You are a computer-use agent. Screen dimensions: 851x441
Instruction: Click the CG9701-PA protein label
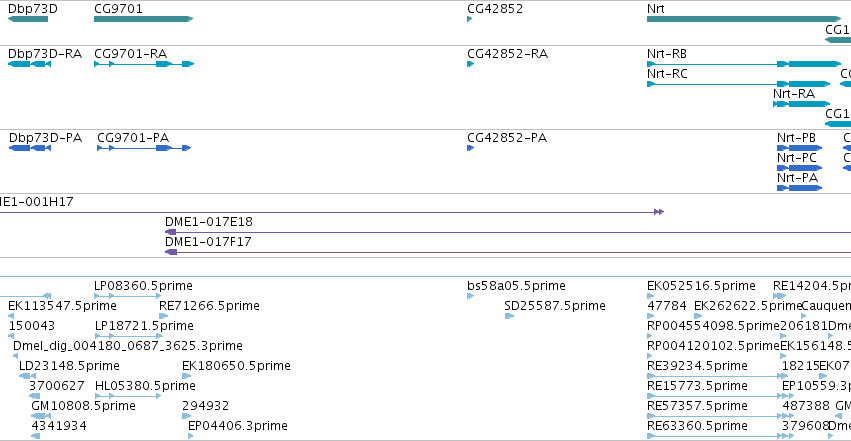coord(133,138)
